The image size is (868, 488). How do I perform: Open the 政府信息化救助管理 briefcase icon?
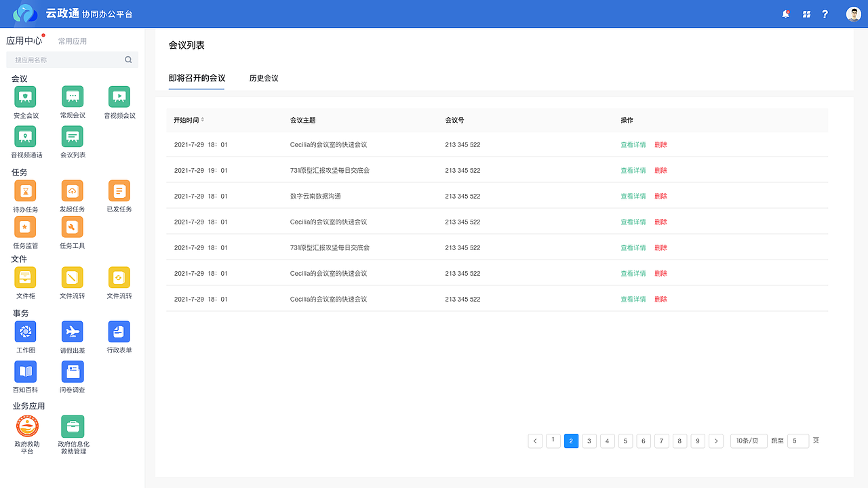73,426
